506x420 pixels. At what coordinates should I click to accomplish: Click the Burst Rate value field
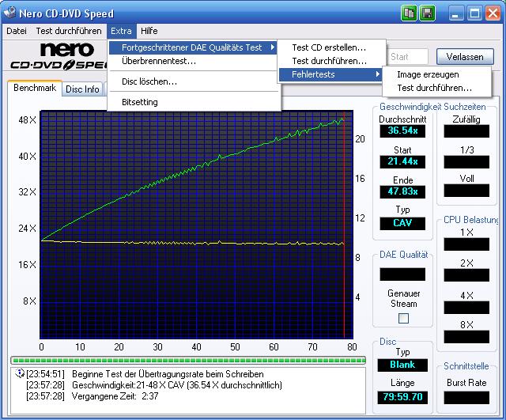(x=466, y=397)
